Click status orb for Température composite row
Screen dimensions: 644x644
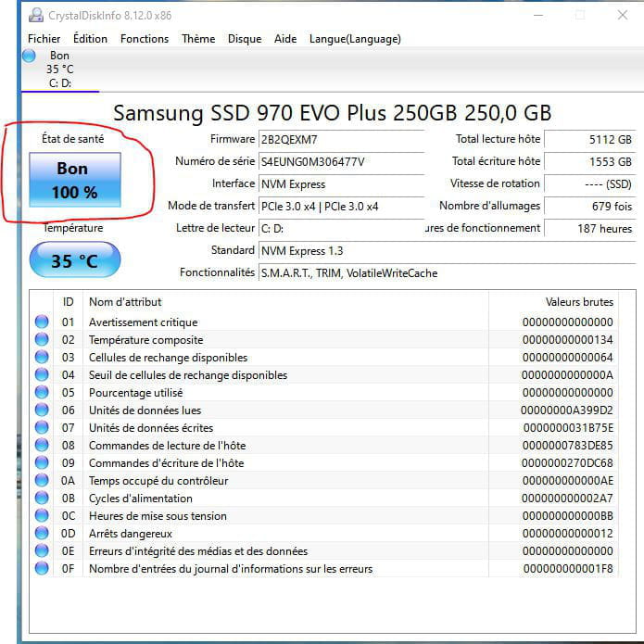(x=42, y=339)
